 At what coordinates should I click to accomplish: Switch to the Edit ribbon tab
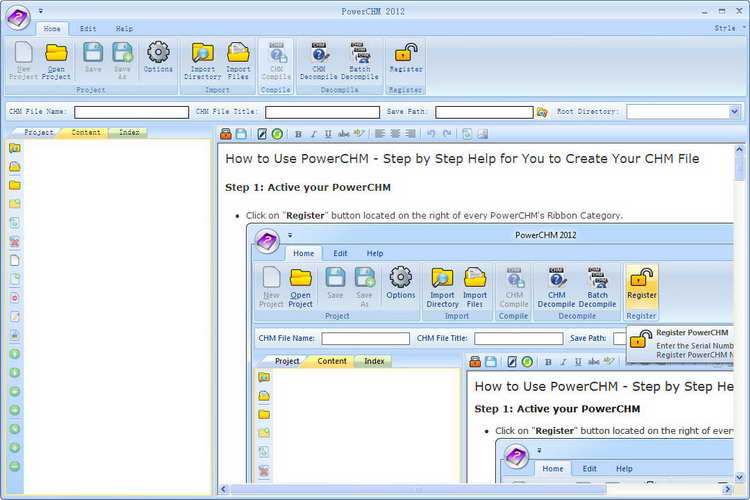click(x=88, y=29)
